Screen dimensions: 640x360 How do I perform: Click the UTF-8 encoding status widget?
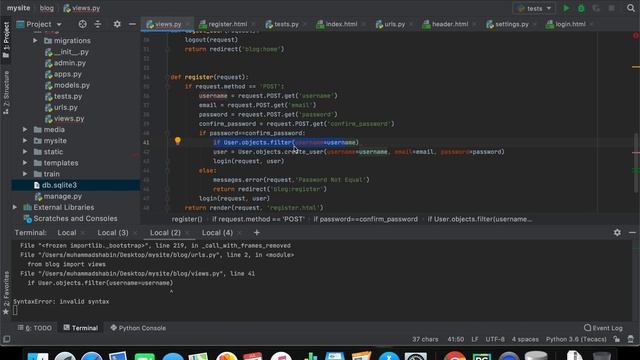pos(495,339)
